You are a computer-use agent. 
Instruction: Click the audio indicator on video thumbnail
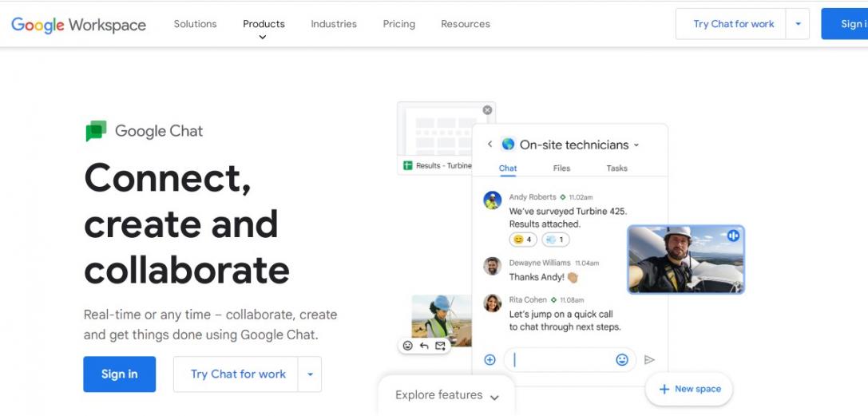(x=733, y=236)
